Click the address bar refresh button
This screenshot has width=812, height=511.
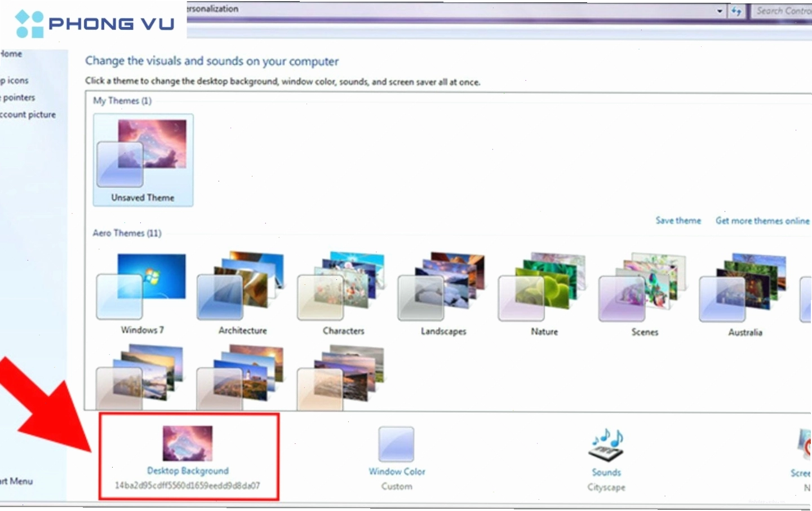736,11
